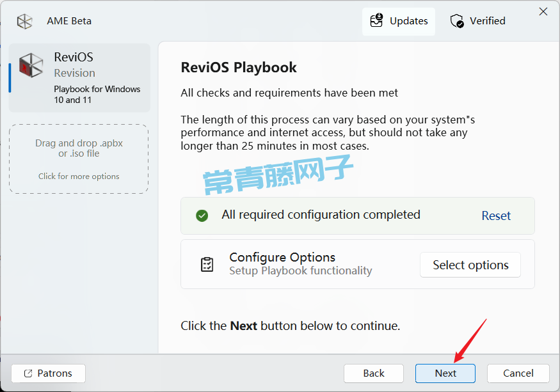Go Back to the previous step
This screenshot has height=392, width=560.
(x=374, y=373)
